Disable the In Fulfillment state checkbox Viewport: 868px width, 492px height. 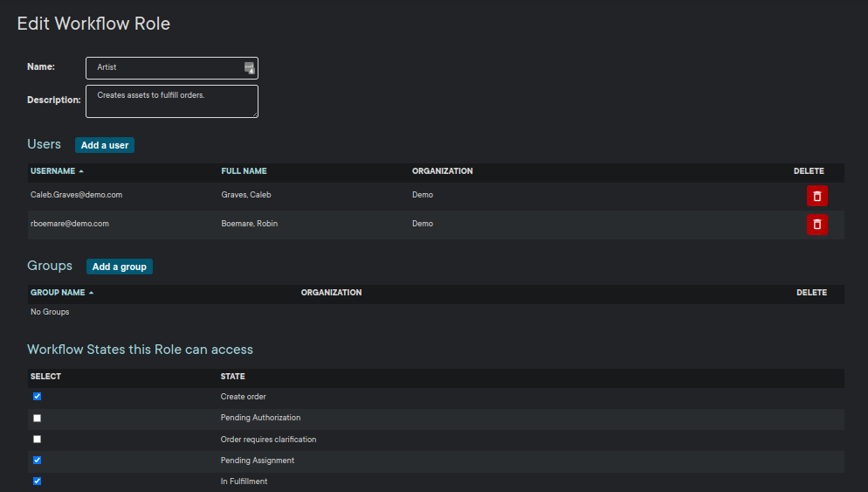tap(37, 481)
